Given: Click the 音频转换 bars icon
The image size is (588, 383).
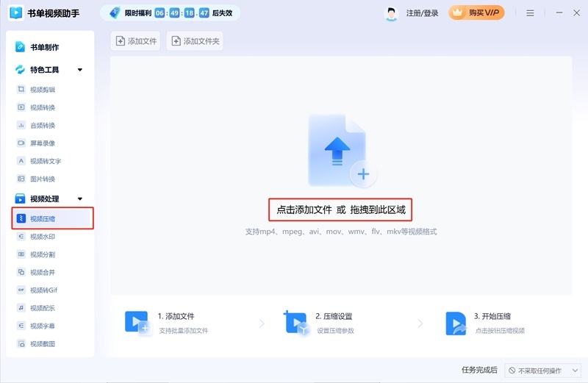Looking at the screenshot, I should 21,125.
